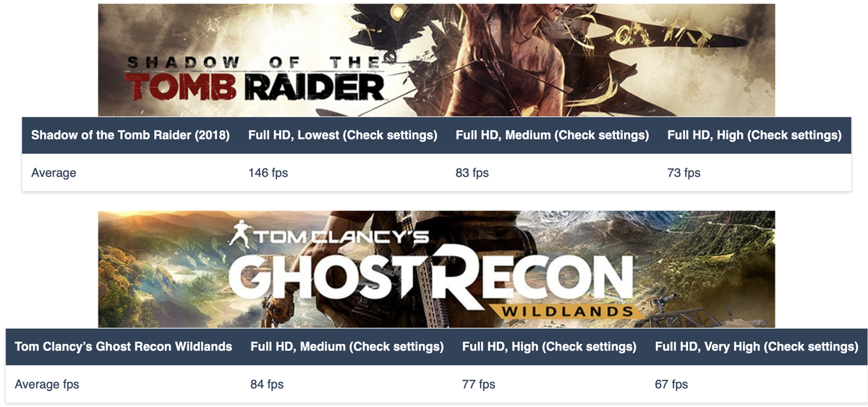Select the Tom Clancy's Ghost Recon Wildlands header

(123, 347)
